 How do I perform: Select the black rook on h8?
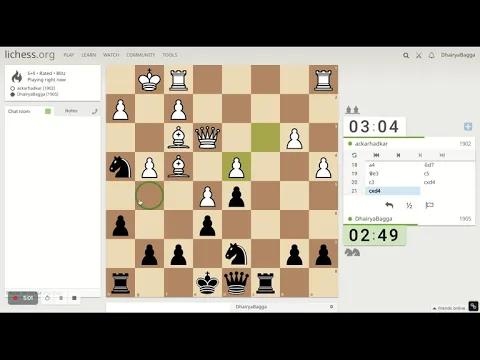click(x=120, y=282)
